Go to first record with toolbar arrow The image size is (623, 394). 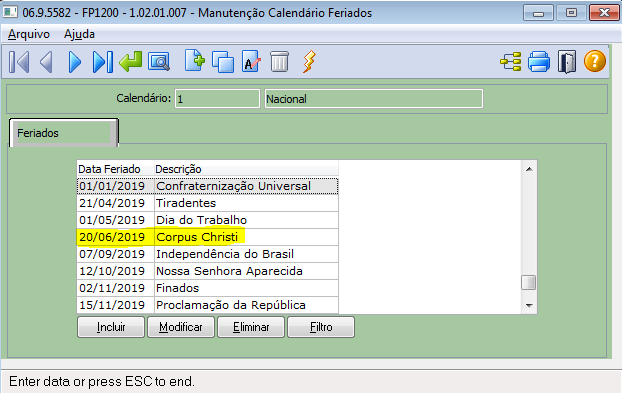pyautogui.click(x=19, y=62)
